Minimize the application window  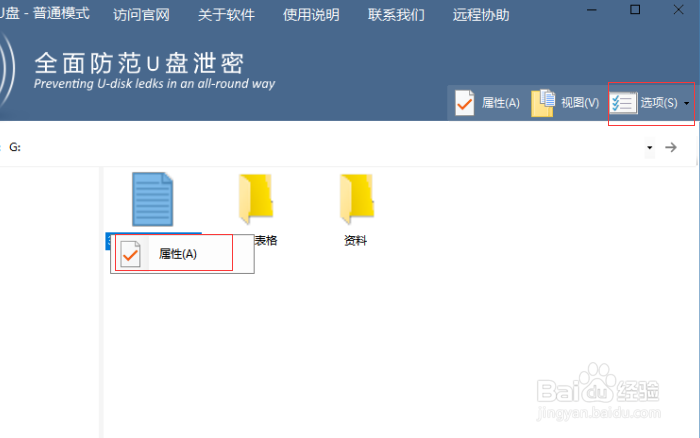[x=592, y=10]
